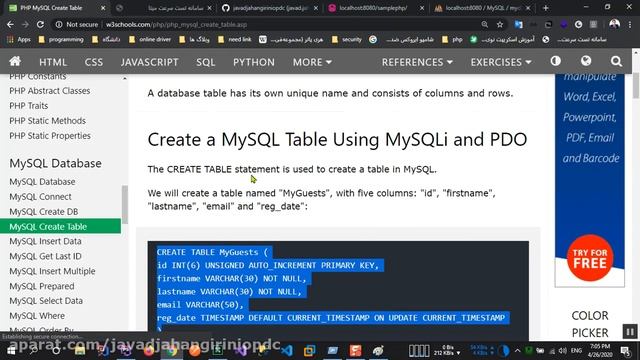Open the HTML tutorial menu item
Image resolution: width=640 pixels, height=360 pixels.
(53, 62)
